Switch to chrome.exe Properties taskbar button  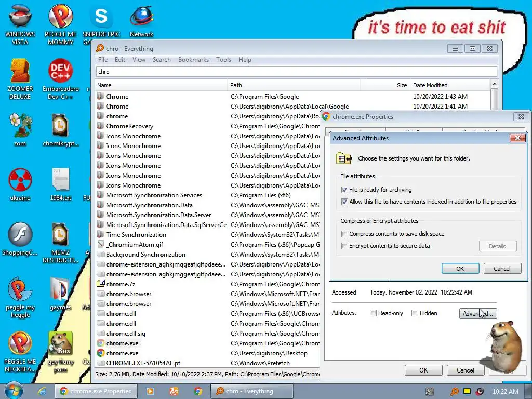(x=96, y=391)
